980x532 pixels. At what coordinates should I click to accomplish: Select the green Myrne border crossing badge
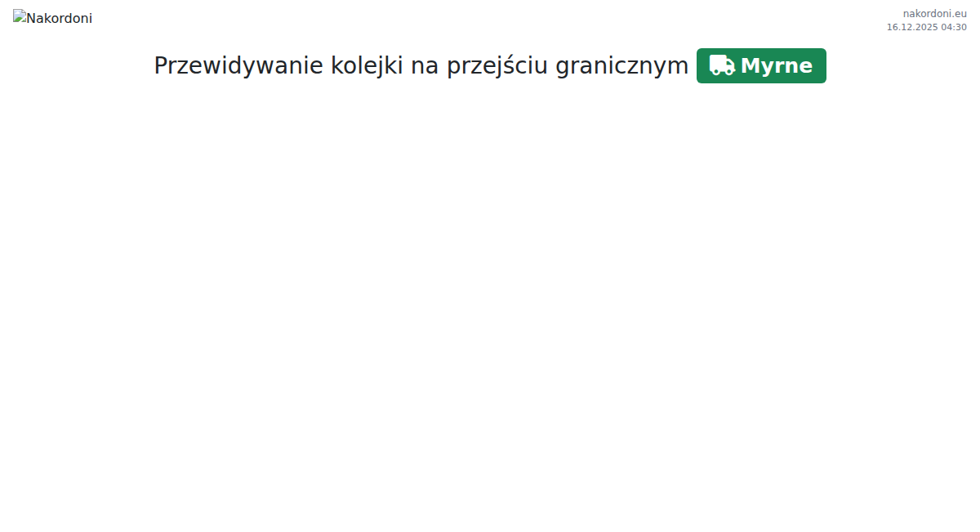[x=761, y=65]
